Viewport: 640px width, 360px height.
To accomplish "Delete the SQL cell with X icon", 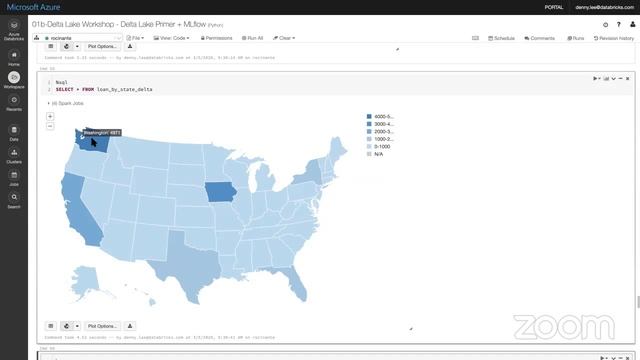I will click(x=628, y=78).
